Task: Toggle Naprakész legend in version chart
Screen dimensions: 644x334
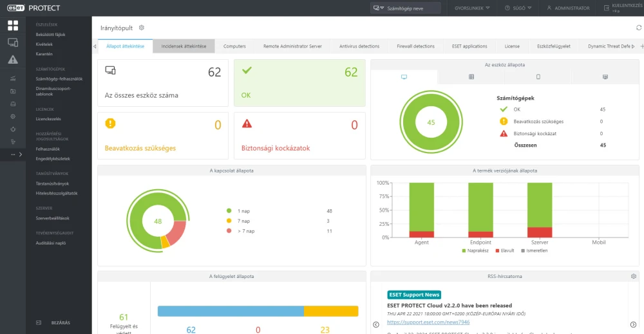Action: click(475, 251)
